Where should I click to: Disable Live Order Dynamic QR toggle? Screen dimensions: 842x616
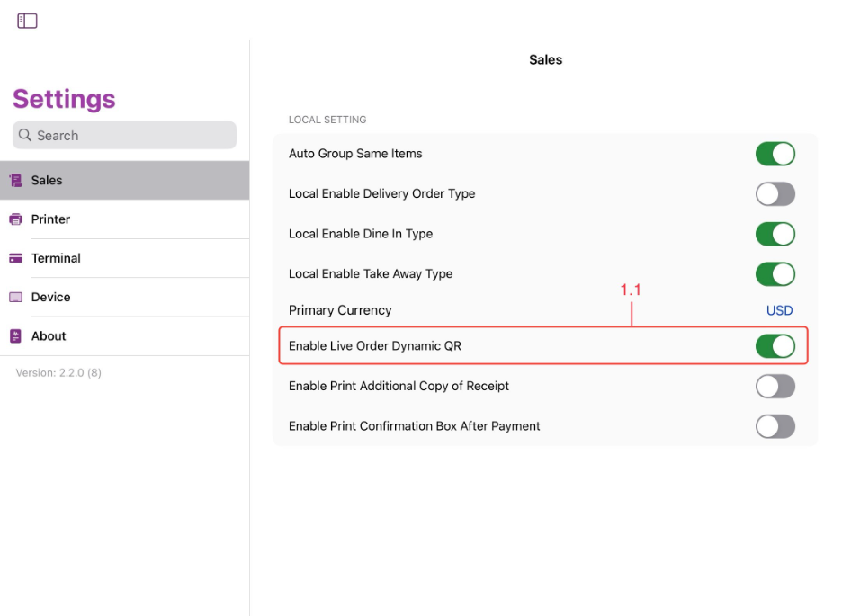point(775,346)
